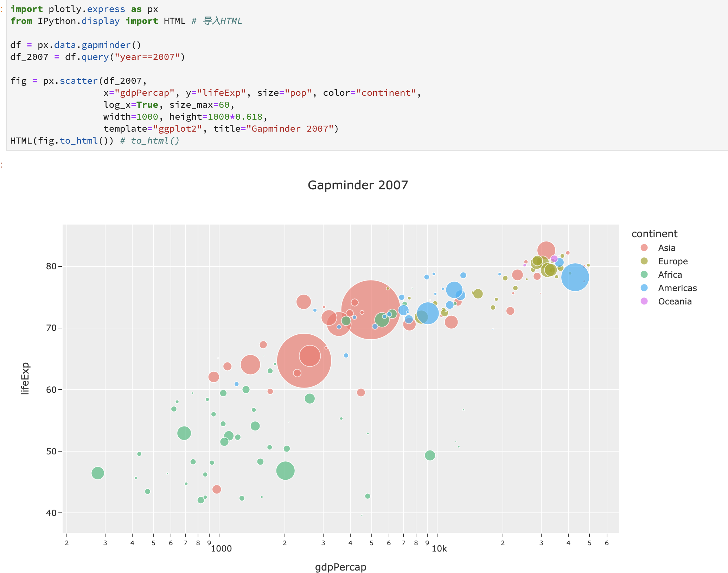Screen dimensions: 728x573
Task: Click the 1000 x-axis tick label
Action: click(x=221, y=549)
